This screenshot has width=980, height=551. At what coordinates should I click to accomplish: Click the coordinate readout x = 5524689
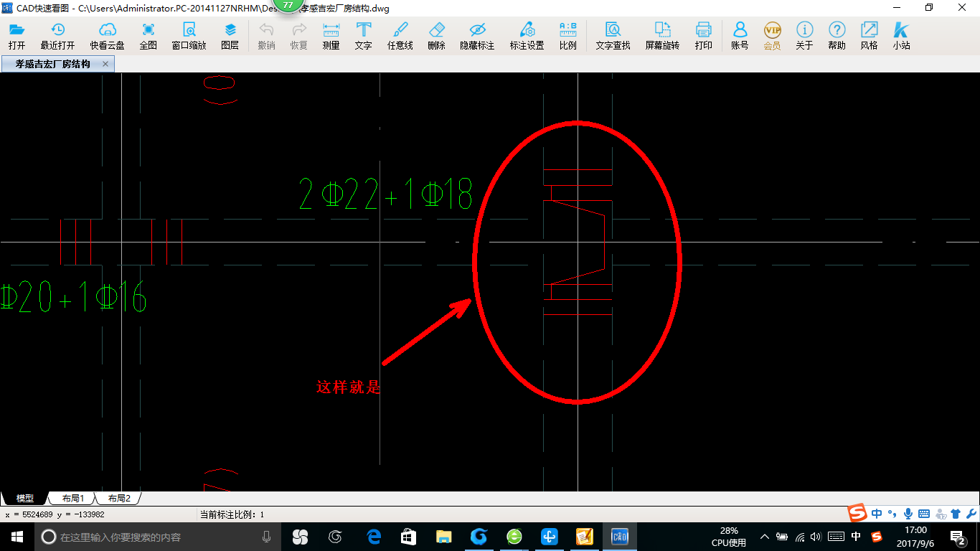point(55,514)
